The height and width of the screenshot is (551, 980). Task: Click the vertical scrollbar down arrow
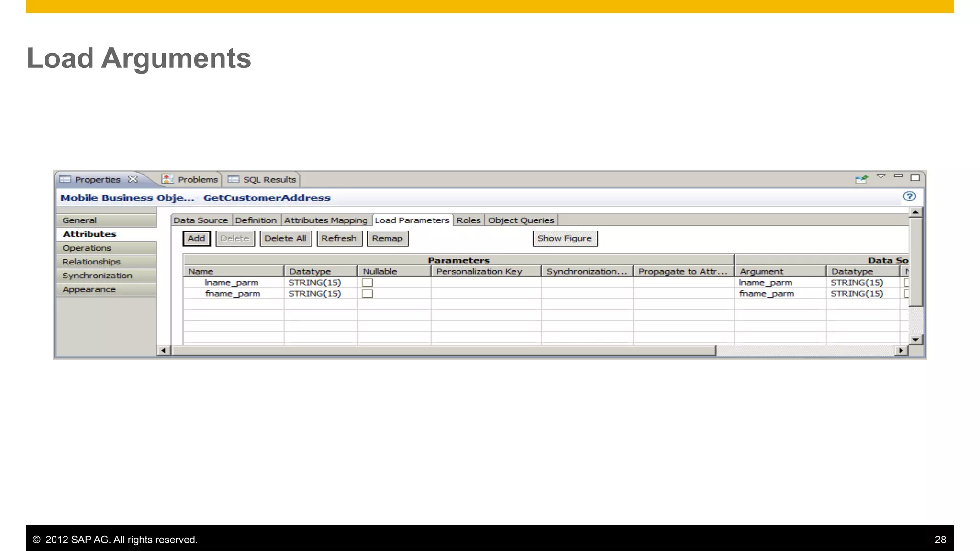(x=915, y=339)
